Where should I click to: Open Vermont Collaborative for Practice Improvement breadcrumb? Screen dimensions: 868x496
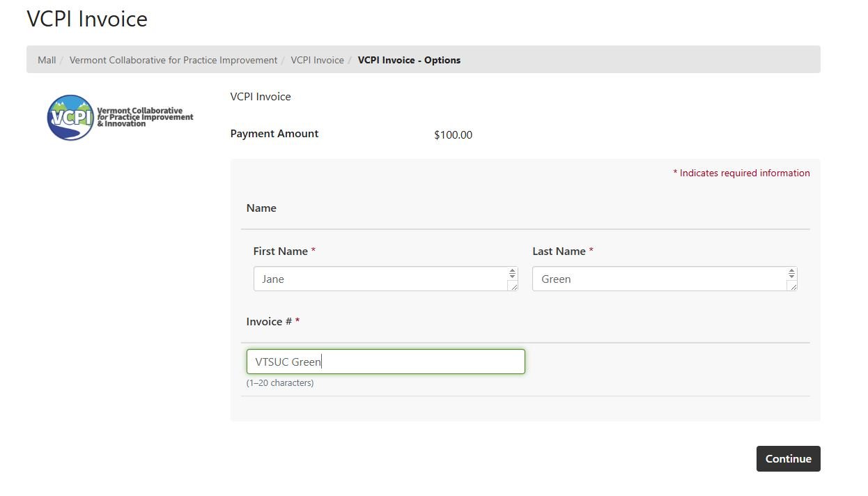[x=173, y=60]
